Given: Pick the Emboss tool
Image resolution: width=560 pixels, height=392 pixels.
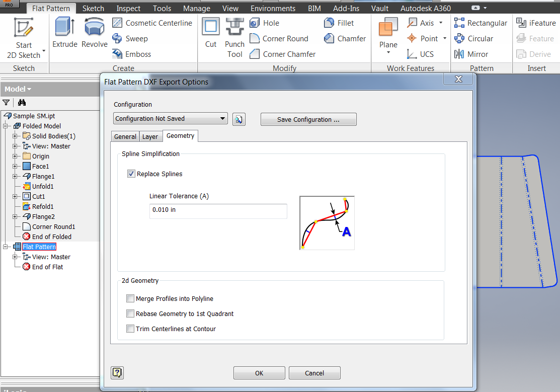Looking at the screenshot, I should (x=132, y=54).
